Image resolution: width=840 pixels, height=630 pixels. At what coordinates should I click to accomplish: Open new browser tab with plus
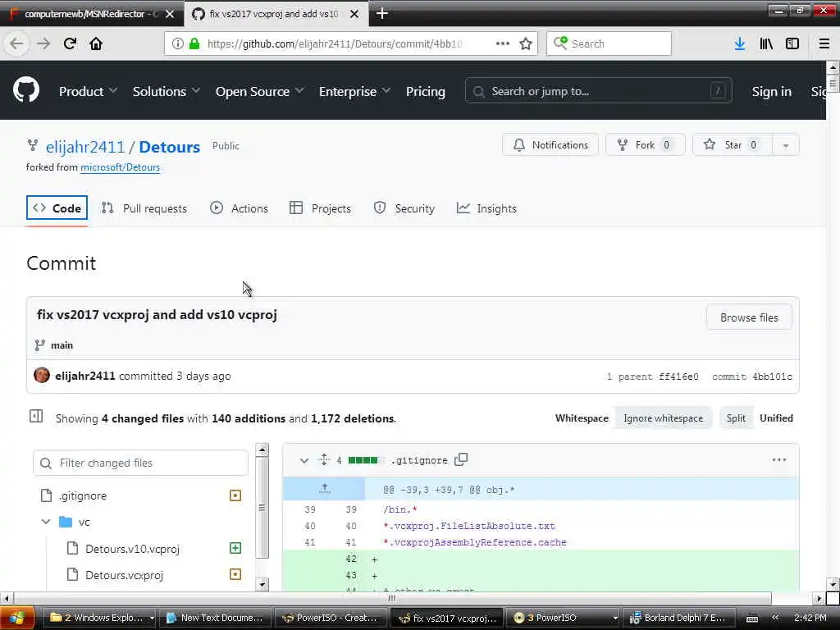[382, 13]
